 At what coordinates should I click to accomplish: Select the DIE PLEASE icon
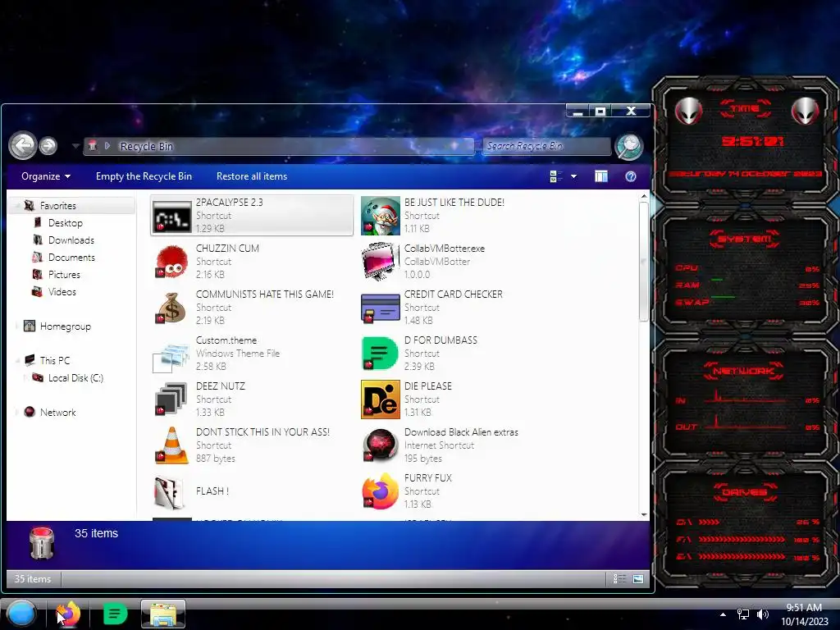(x=381, y=399)
